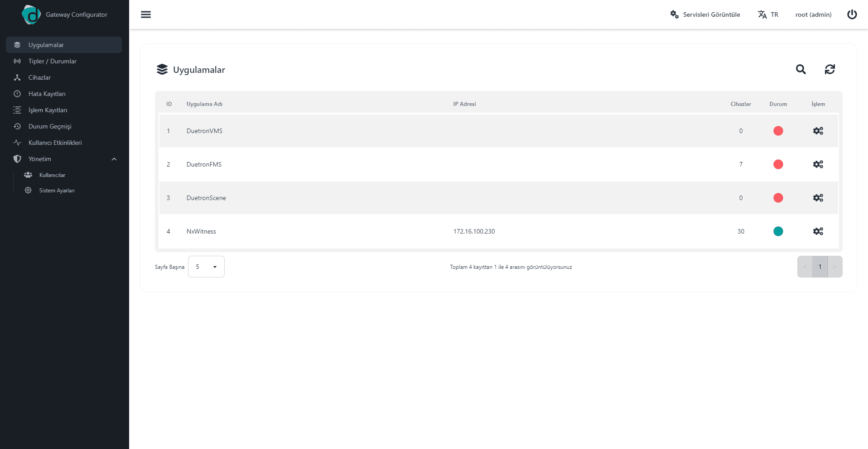Open Tipler / Durumlar menu item
868x449 pixels.
pyautogui.click(x=52, y=61)
